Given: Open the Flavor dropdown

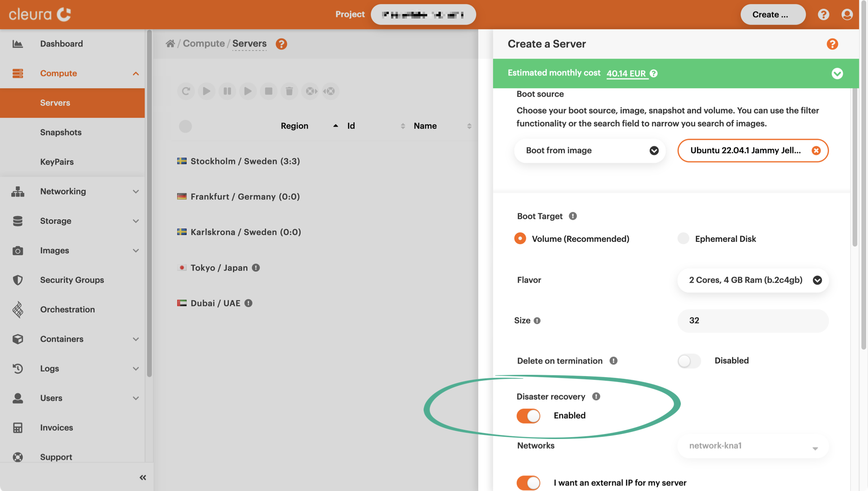Looking at the screenshot, I should [753, 280].
